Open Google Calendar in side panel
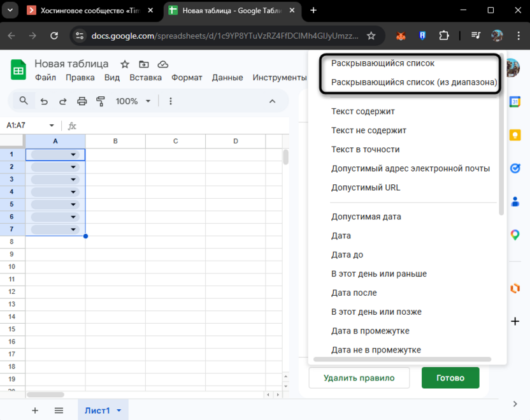The height and width of the screenshot is (420, 530). pos(515,101)
